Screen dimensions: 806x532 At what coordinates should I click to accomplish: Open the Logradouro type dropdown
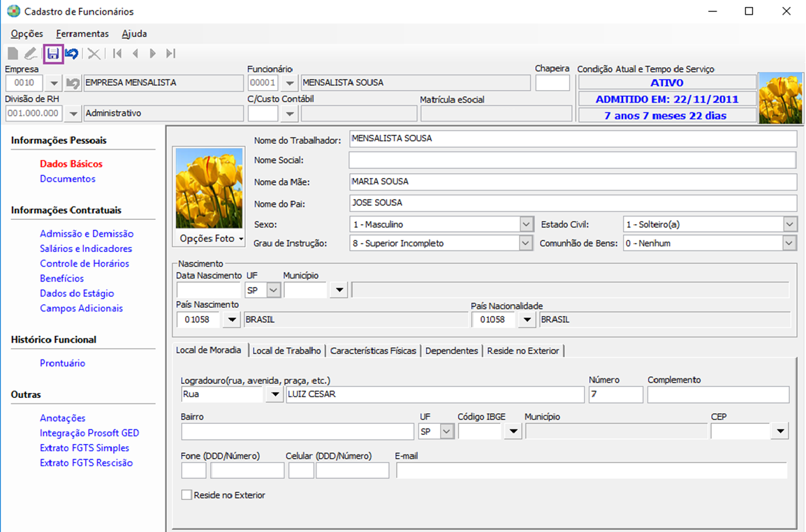(275, 394)
